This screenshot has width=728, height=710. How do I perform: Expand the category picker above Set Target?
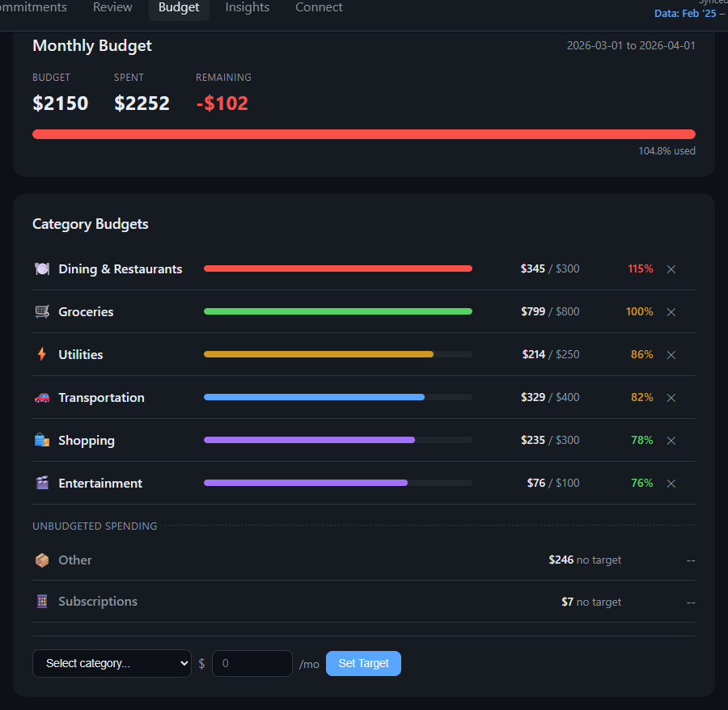pyautogui.click(x=112, y=663)
